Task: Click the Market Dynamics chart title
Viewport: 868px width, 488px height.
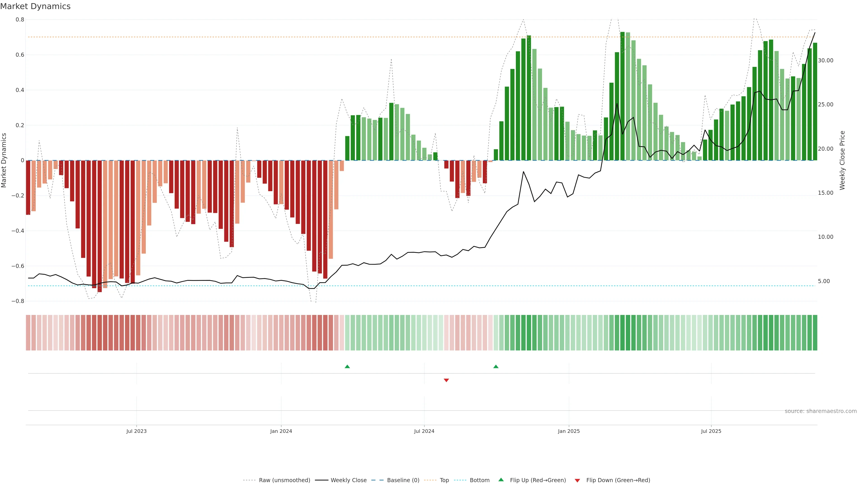Action: pos(35,6)
